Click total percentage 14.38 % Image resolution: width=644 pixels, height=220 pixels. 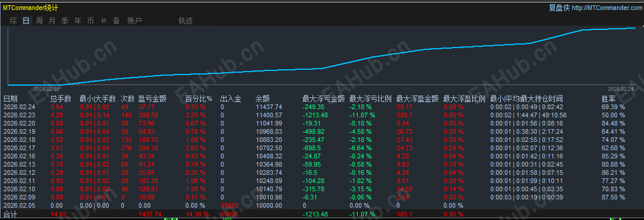(x=197, y=214)
